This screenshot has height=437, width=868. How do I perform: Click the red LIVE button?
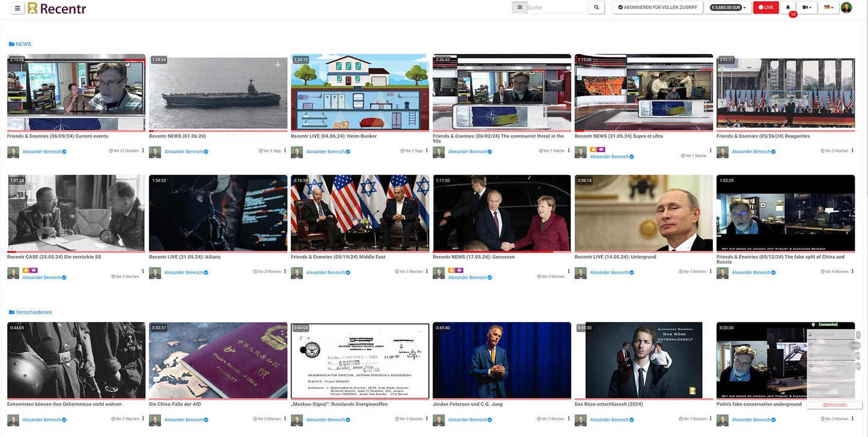click(x=765, y=8)
